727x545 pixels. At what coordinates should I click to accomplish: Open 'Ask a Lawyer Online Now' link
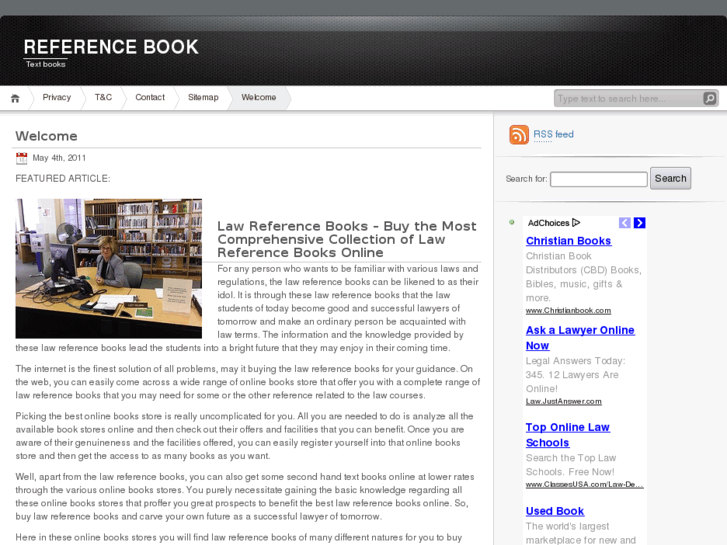(x=580, y=338)
